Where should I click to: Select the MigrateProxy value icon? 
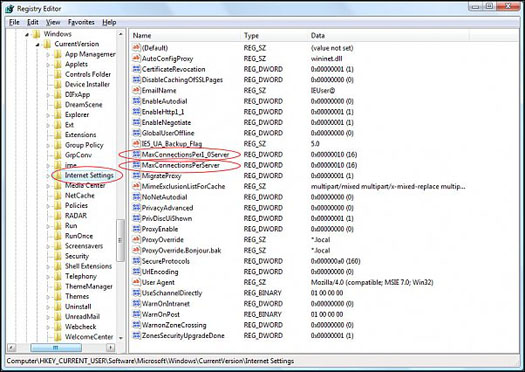coord(136,175)
